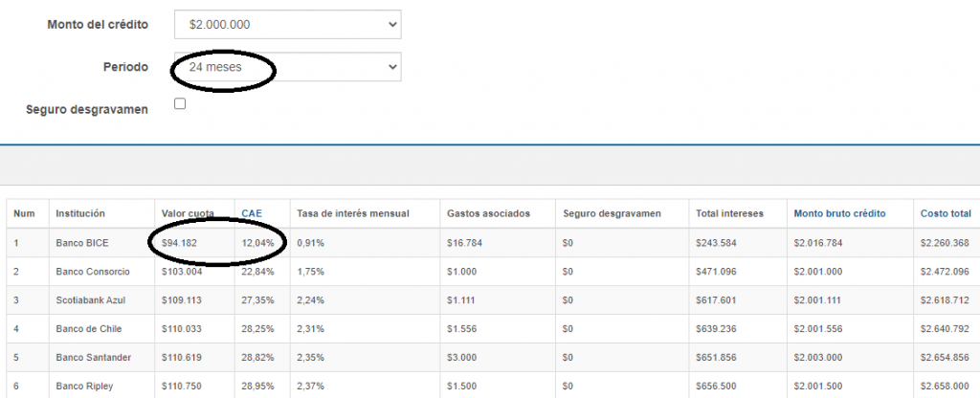Click the Banco Santander institution cell

(x=93, y=358)
